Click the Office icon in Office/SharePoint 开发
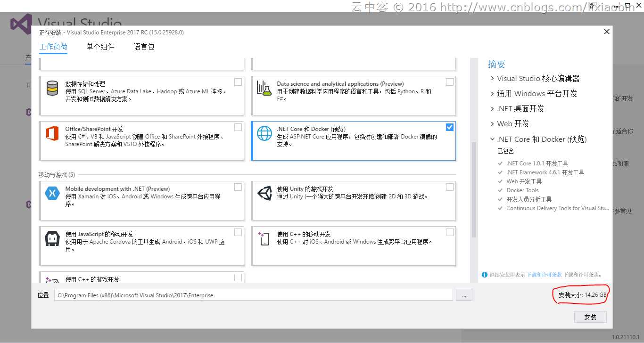The height and width of the screenshot is (343, 644). click(x=52, y=133)
